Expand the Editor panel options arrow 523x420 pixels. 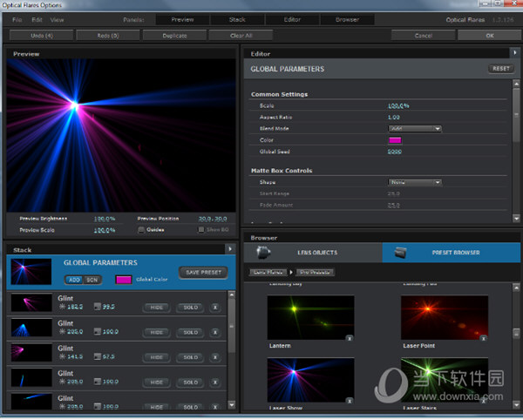point(514,52)
